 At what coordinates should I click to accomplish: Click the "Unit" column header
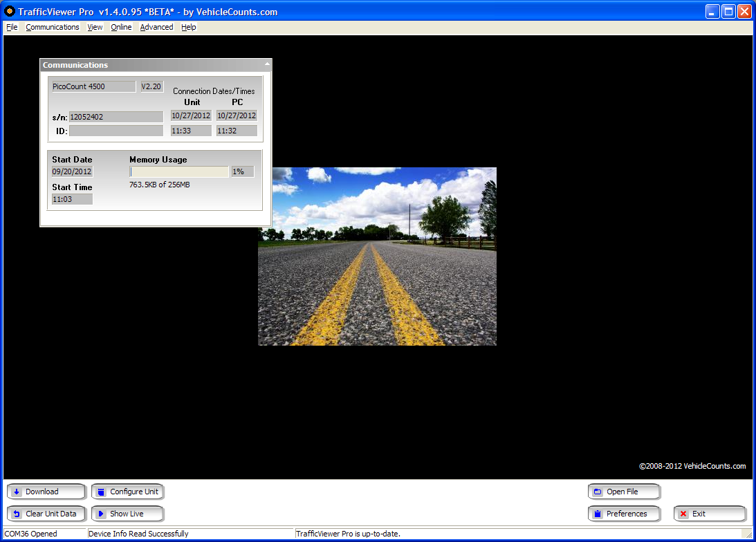(x=192, y=102)
